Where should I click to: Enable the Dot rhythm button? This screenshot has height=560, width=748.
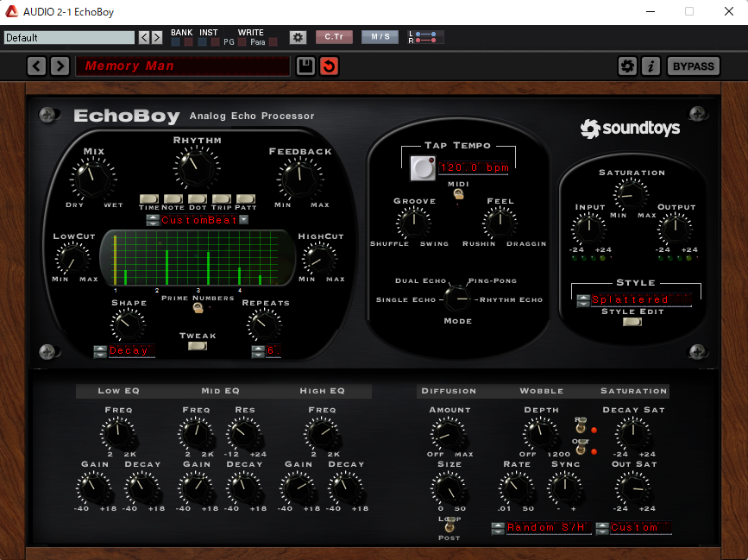coord(198,198)
